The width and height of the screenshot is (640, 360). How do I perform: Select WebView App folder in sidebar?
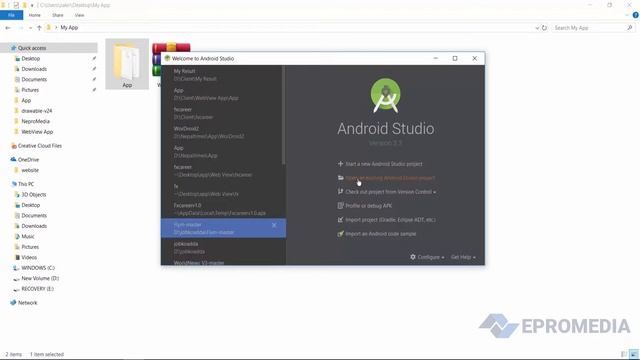pos(37,132)
